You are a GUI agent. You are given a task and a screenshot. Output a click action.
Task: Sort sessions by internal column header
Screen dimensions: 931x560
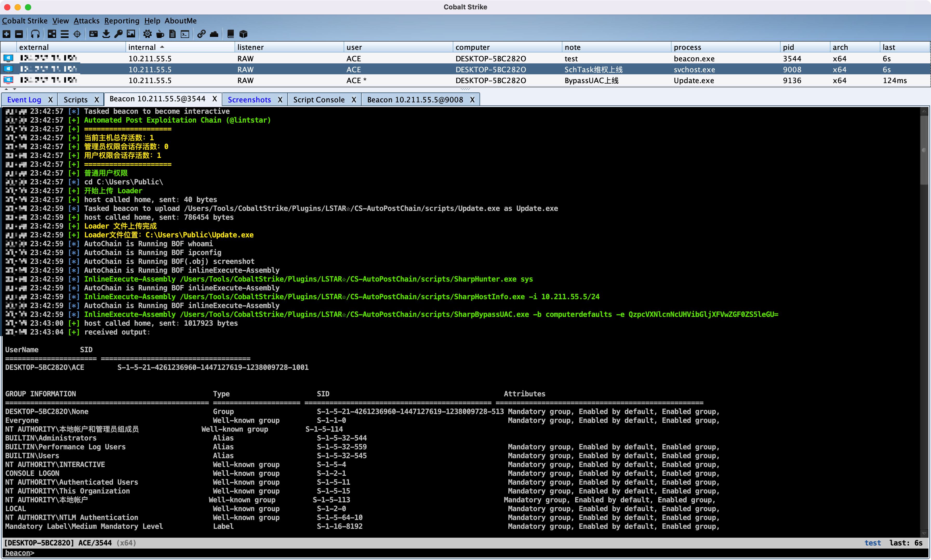(x=142, y=47)
